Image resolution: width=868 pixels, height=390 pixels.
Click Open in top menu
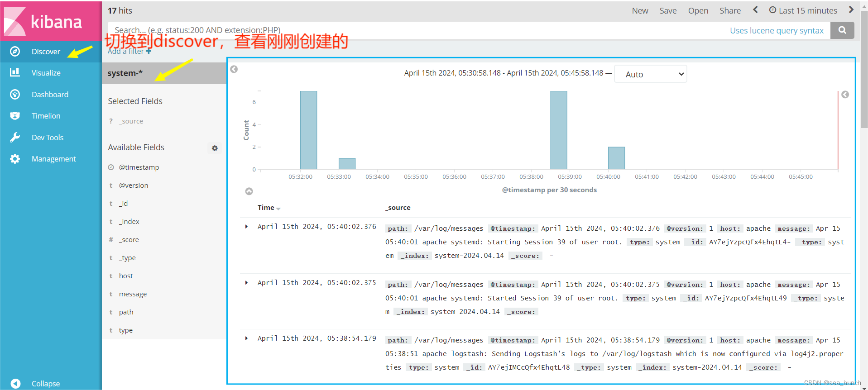[x=698, y=10]
